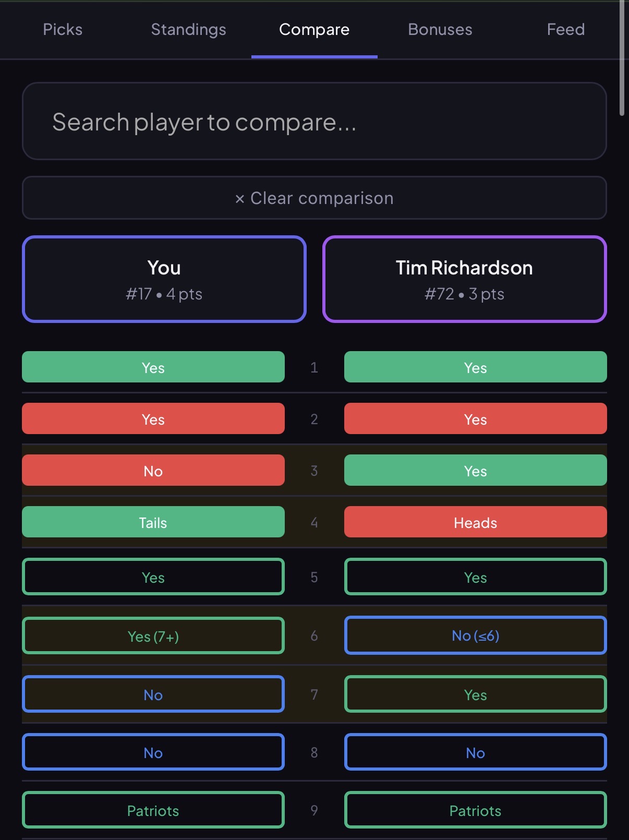
Task: Open the Feed tab
Action: 565,30
